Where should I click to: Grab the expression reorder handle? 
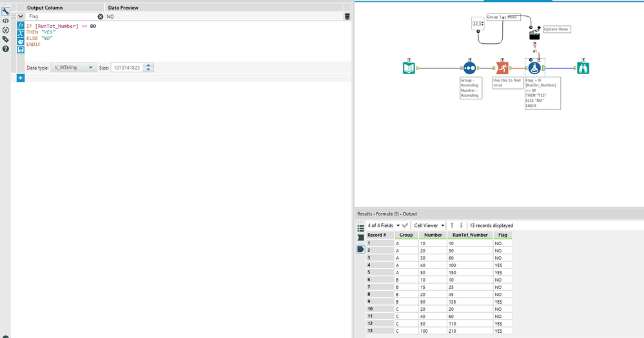coord(14,16)
